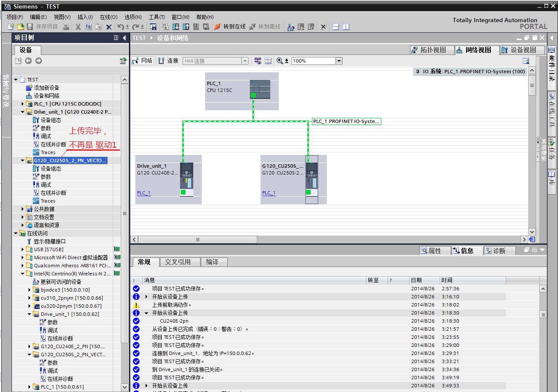Undo the last action
This screenshot has height=392, width=558.
[x=120, y=27]
